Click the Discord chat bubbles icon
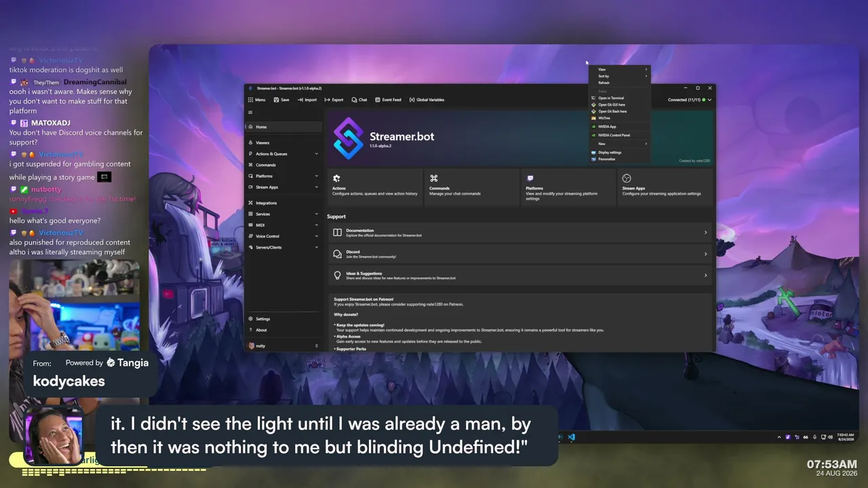The height and width of the screenshot is (488, 868). point(337,254)
